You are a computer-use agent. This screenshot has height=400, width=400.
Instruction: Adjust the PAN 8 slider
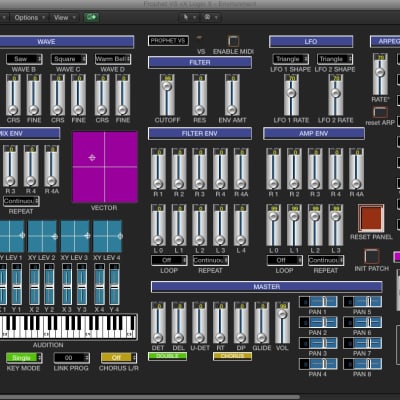[362, 364]
